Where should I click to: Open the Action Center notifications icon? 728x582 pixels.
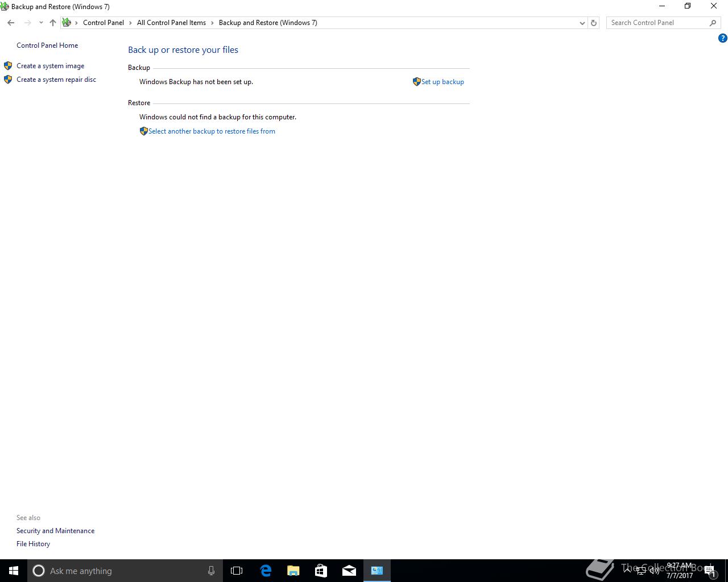tap(710, 571)
